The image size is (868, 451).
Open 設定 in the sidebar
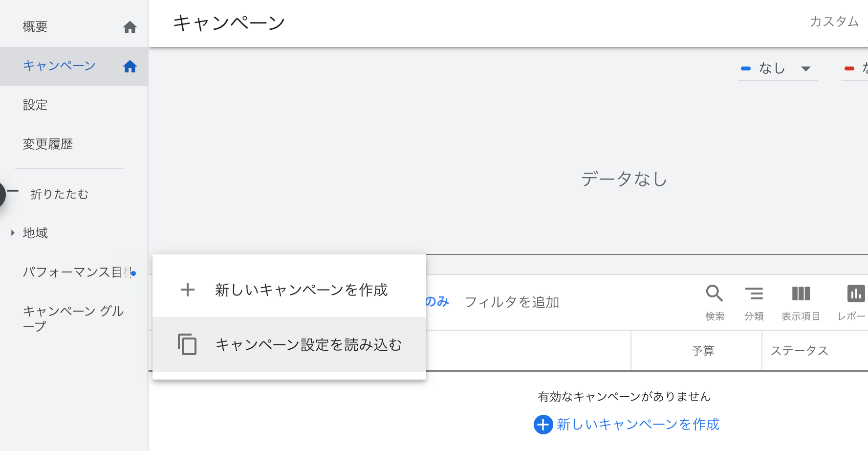pyautogui.click(x=35, y=105)
